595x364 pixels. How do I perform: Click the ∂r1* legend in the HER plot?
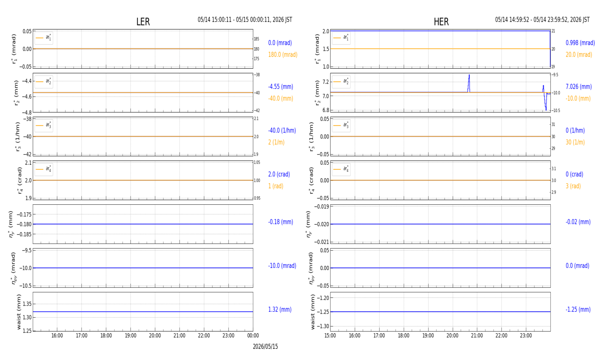(341, 38)
